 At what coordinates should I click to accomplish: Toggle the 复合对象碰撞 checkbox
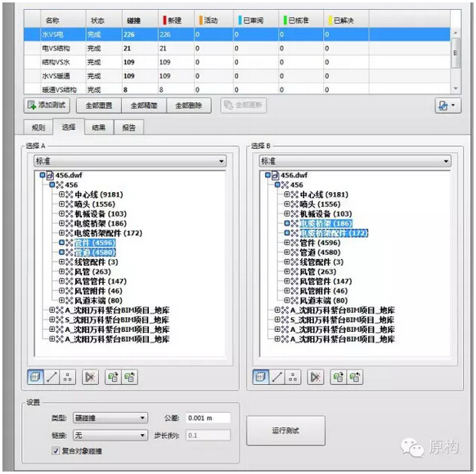pos(56,450)
